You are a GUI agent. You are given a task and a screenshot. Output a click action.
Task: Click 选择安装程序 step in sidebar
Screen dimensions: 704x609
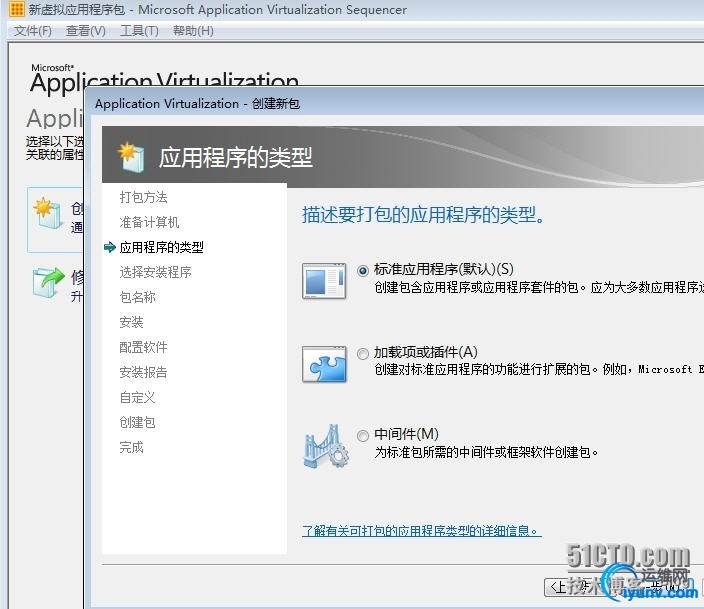[x=155, y=272]
